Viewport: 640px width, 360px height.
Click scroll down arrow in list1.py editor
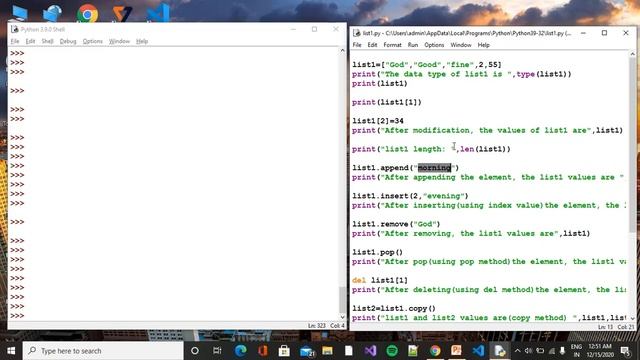click(633, 318)
